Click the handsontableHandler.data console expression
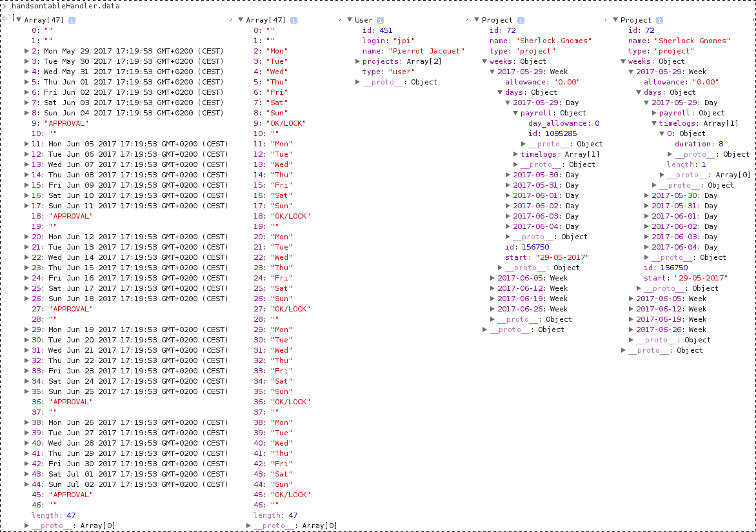Image resolution: width=756 pixels, height=532 pixels. [65, 5]
